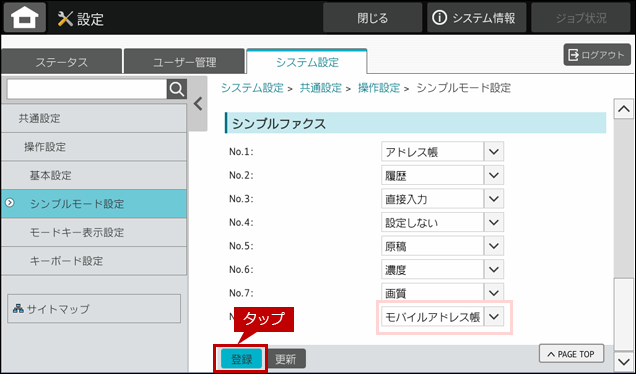Viewport: 636px width, 374px height.
Task: Select the システム設定 tab
Action: pyautogui.click(x=307, y=62)
